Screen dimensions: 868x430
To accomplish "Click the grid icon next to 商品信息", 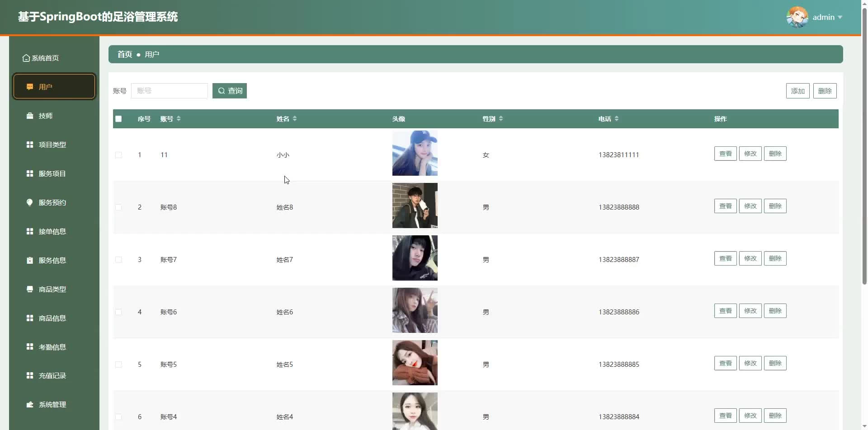I will (30, 318).
